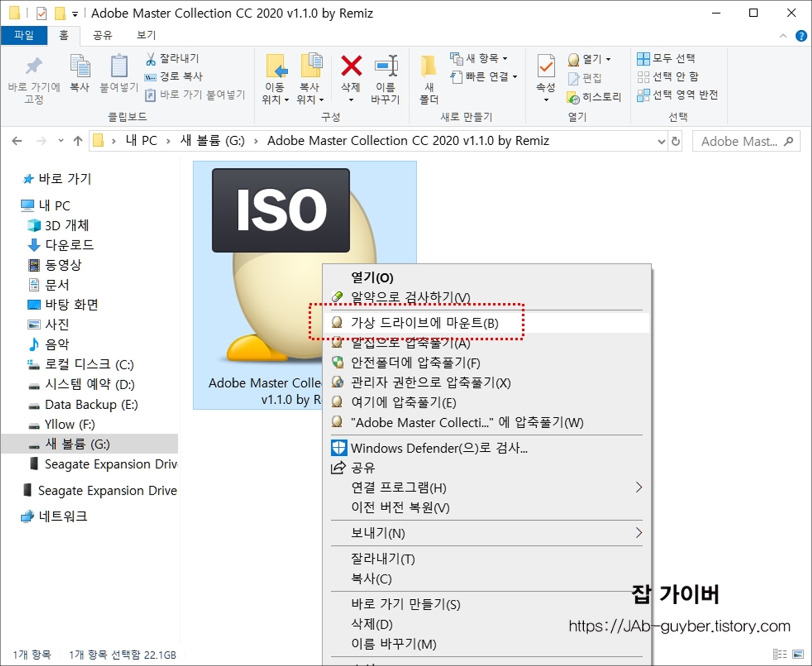The height and width of the screenshot is (666, 812).
Task: Switch to the details view icon in the status bar
Action: [x=780, y=654]
